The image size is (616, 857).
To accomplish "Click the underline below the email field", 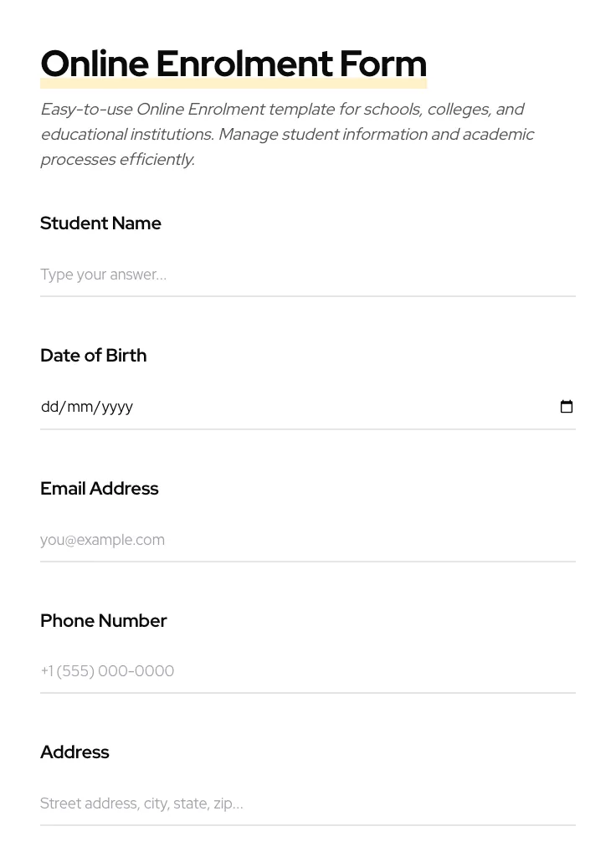I will 307,560.
